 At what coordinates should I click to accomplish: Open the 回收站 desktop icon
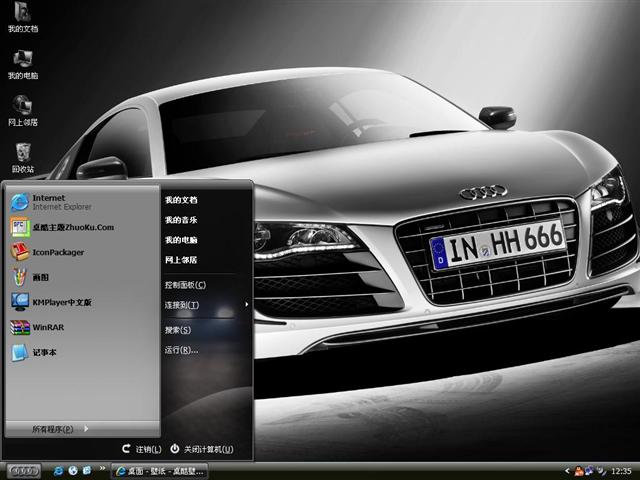point(22,153)
